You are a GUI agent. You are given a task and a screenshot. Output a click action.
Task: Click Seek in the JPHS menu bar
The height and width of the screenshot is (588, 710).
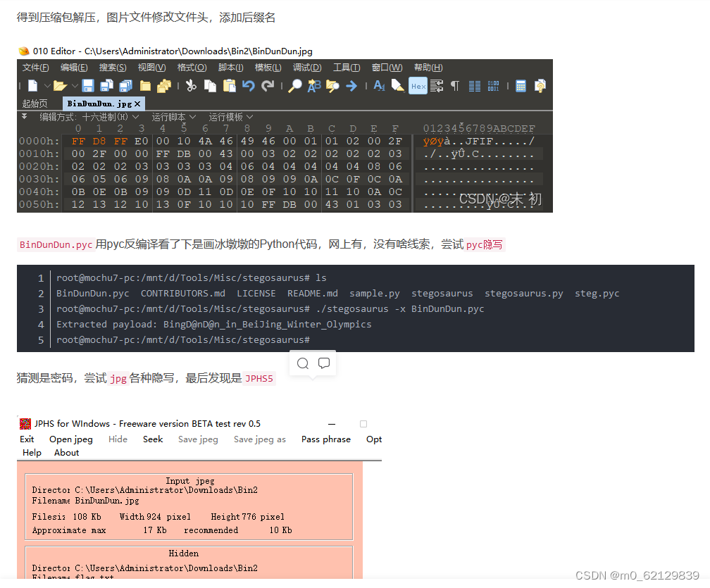click(x=153, y=439)
